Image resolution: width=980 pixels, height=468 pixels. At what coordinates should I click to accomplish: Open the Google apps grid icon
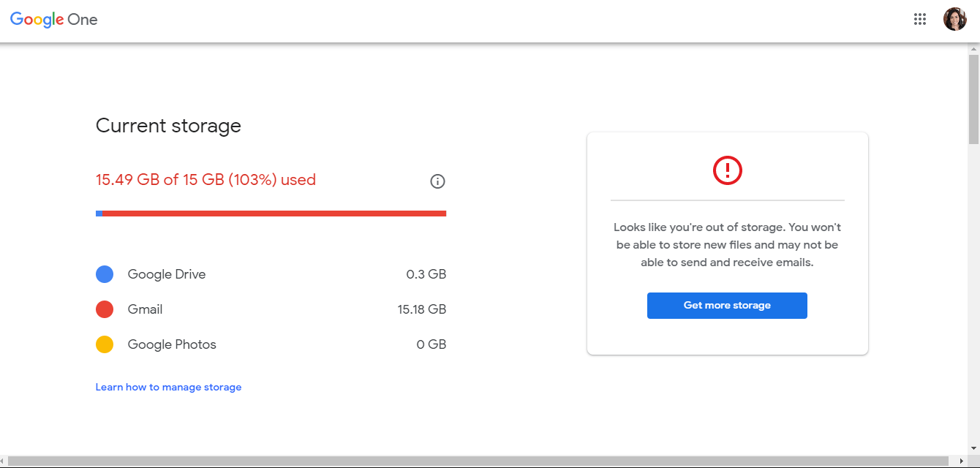point(919,19)
